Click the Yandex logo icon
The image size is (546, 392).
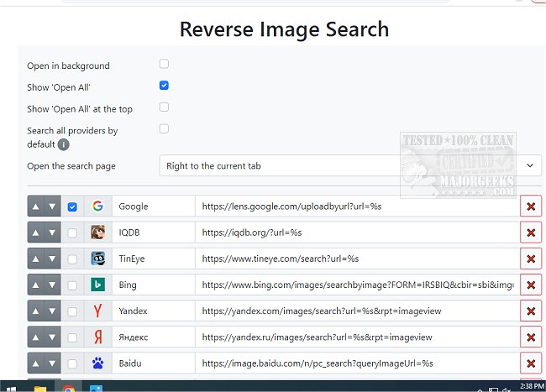pos(97,311)
